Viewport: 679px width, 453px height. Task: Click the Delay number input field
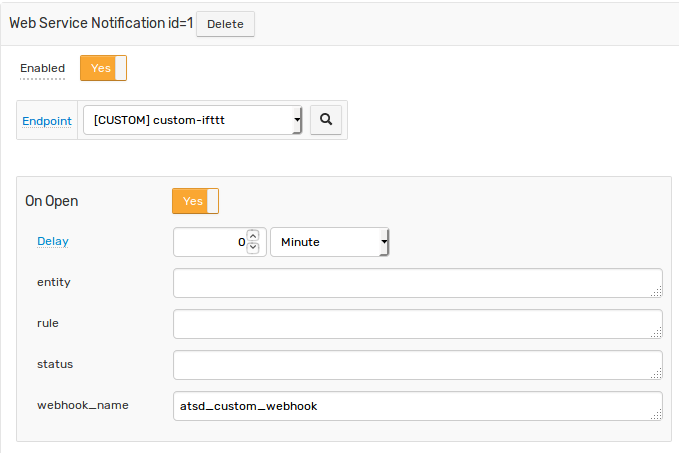(x=211, y=242)
